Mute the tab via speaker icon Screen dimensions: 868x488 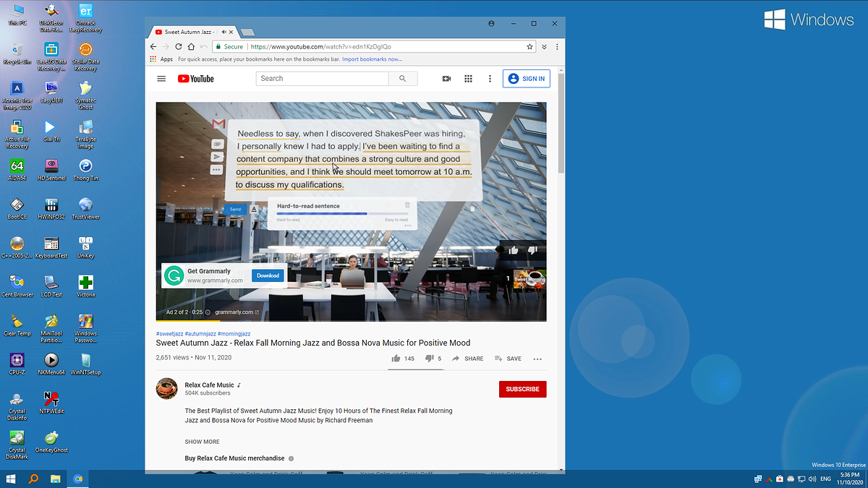(x=225, y=32)
